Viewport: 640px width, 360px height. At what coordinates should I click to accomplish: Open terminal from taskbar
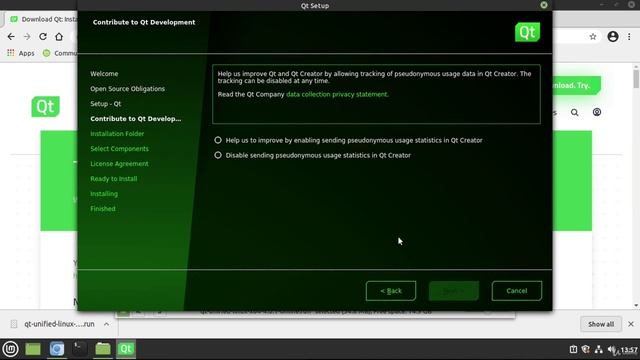tap(80, 349)
